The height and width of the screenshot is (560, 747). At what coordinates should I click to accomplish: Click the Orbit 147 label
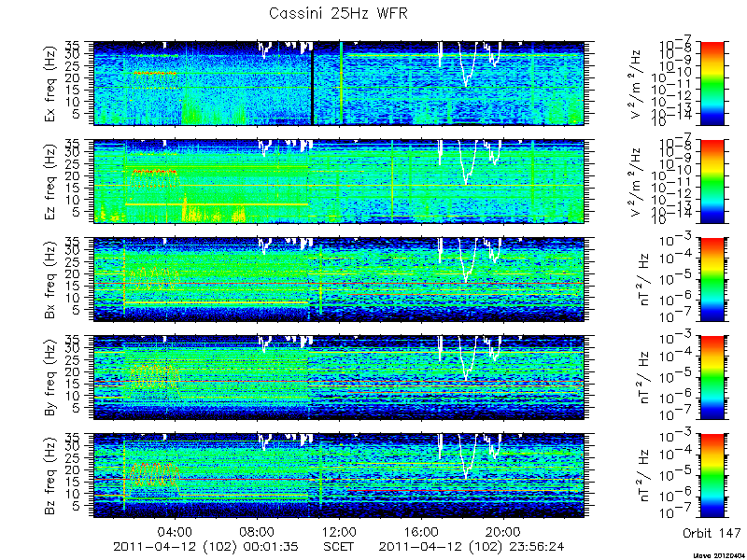coord(712,533)
